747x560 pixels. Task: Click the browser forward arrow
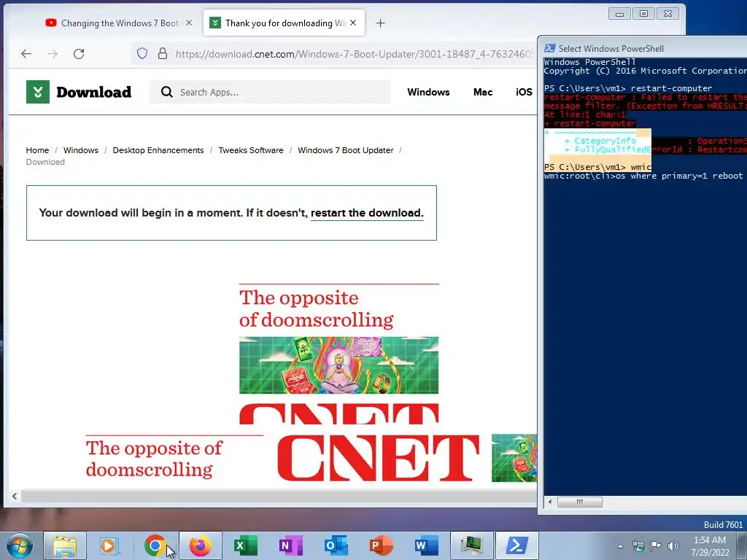click(x=53, y=54)
